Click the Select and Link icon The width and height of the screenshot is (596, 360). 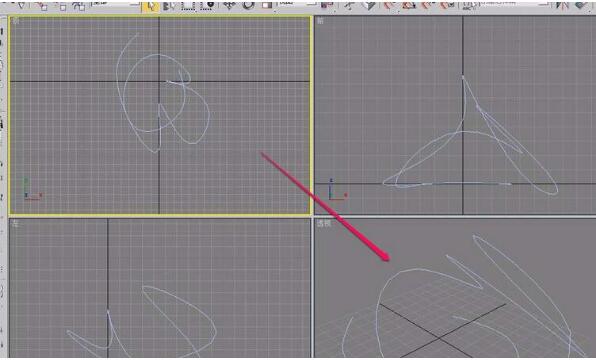[41, 6]
